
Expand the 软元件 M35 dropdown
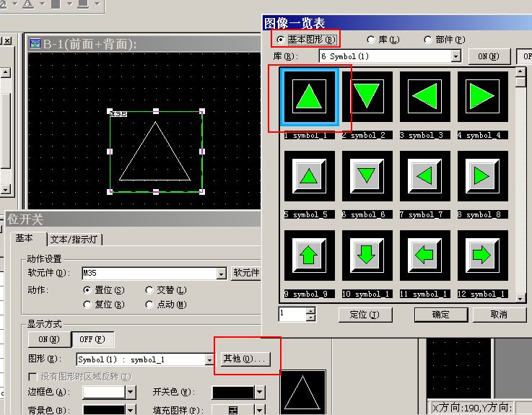coord(221,274)
